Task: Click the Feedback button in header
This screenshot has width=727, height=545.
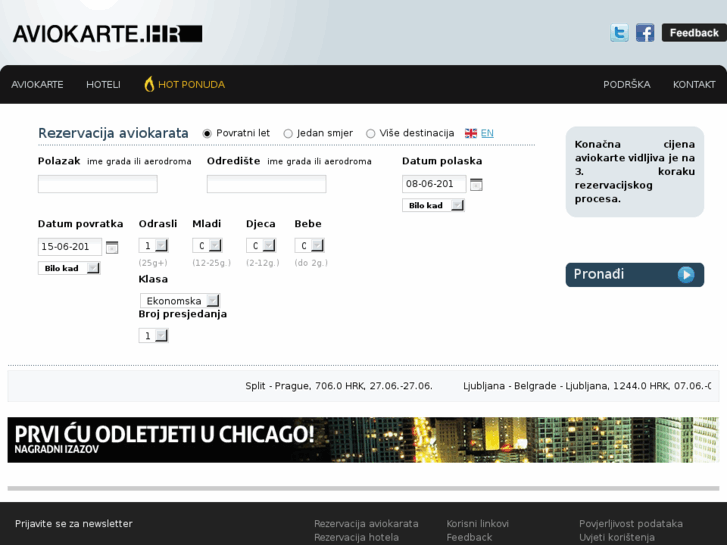Action: 694,33
